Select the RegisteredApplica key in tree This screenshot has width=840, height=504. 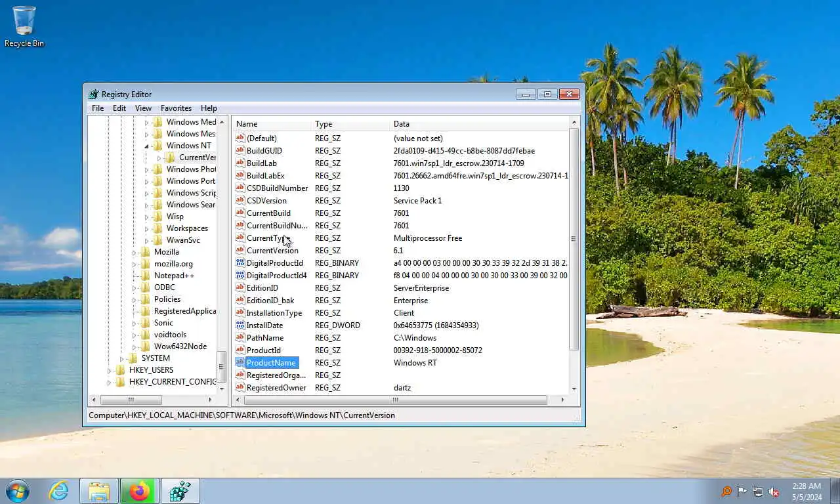(x=185, y=311)
